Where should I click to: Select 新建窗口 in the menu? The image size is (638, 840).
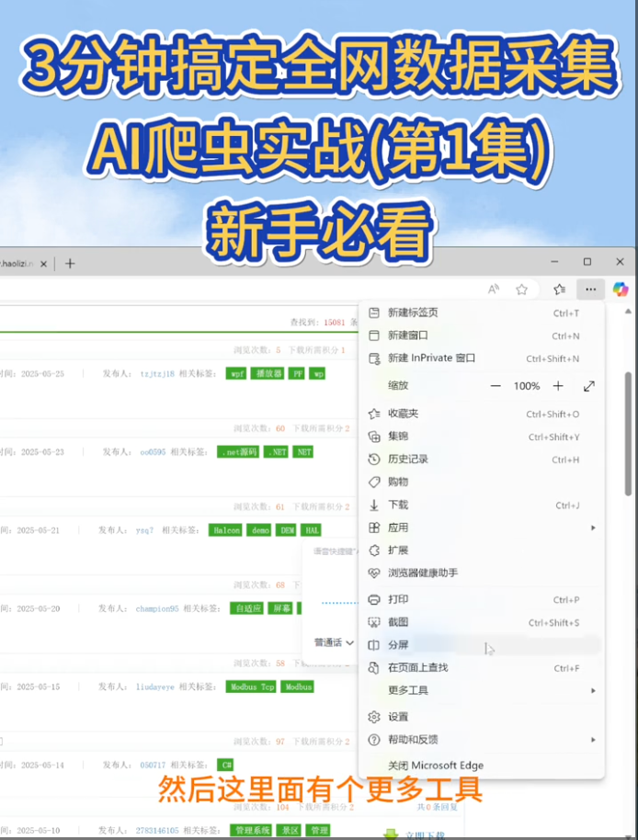(481, 335)
